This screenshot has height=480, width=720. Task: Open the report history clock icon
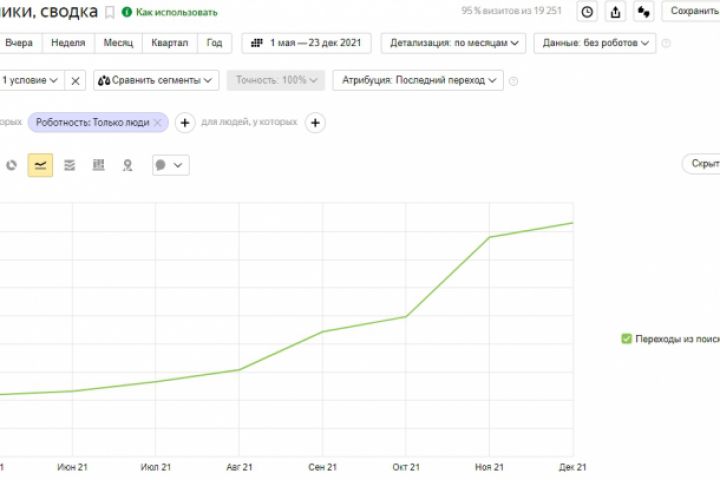coord(587,11)
